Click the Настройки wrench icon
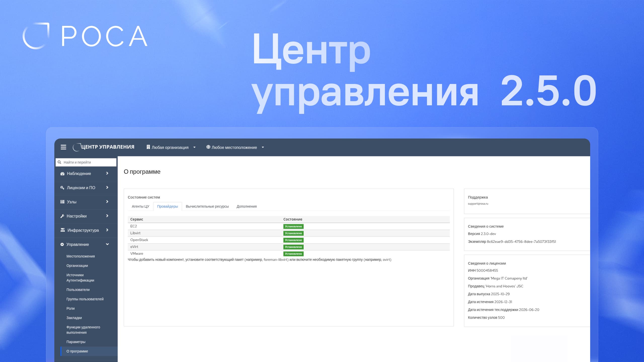The width and height of the screenshot is (644, 362). [x=62, y=216]
